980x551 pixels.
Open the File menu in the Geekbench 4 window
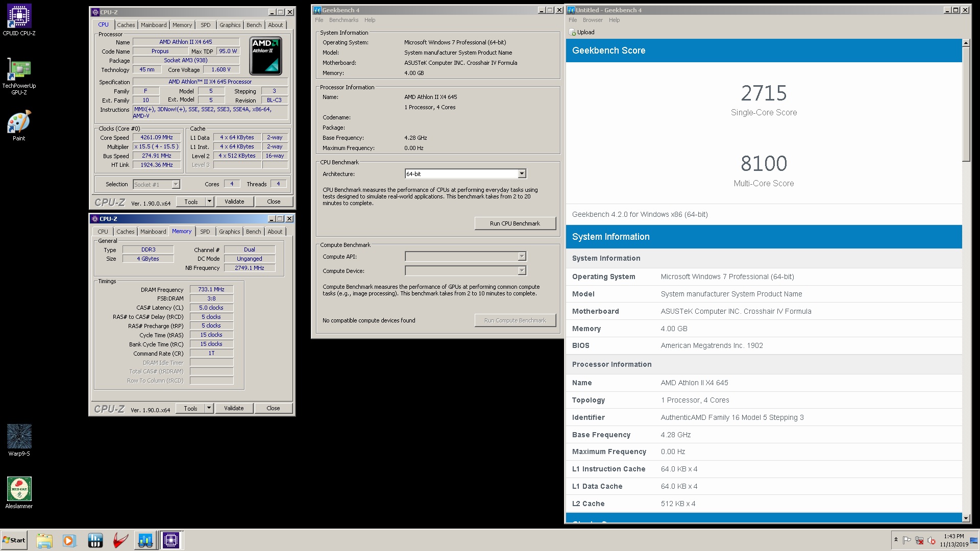[x=319, y=20]
